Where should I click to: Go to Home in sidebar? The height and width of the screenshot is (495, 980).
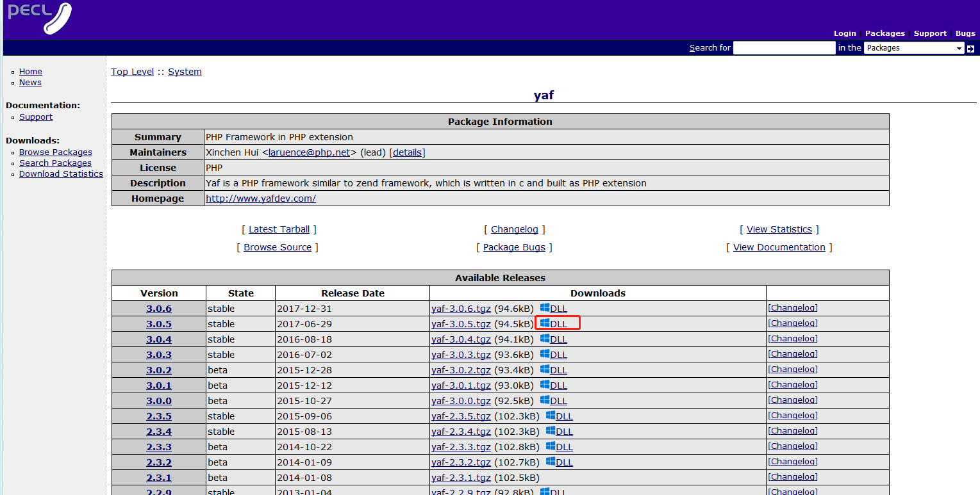[31, 72]
